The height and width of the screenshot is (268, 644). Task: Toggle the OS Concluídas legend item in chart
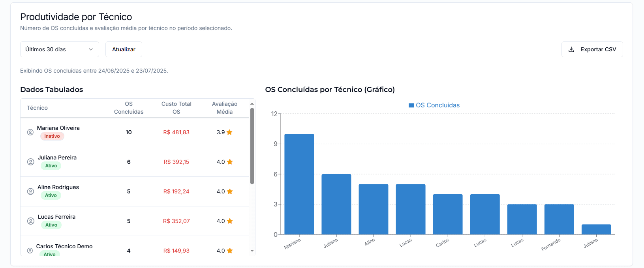point(434,105)
